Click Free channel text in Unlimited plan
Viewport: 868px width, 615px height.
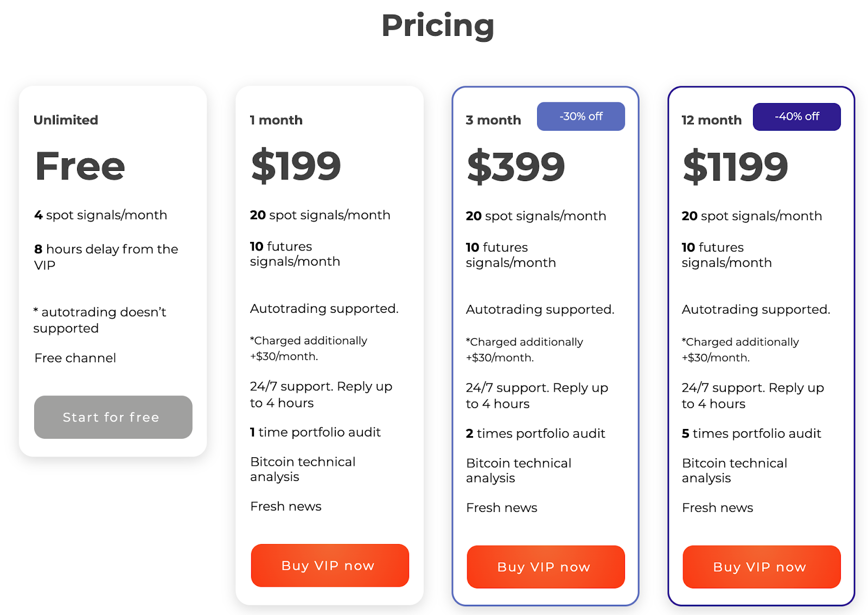click(75, 358)
